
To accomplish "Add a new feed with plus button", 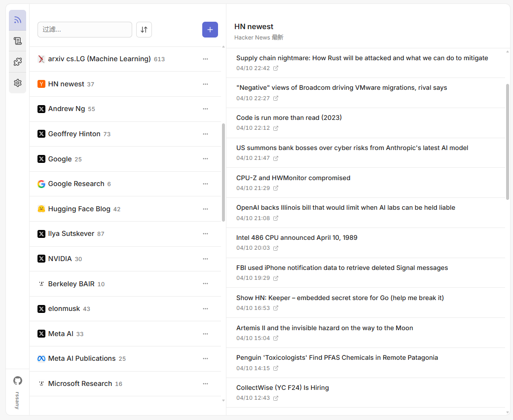I will (210, 30).
